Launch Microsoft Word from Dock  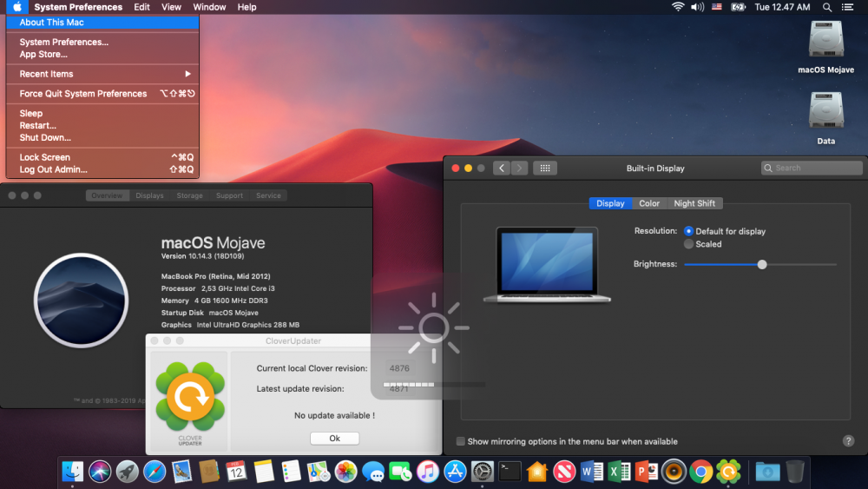(x=592, y=472)
